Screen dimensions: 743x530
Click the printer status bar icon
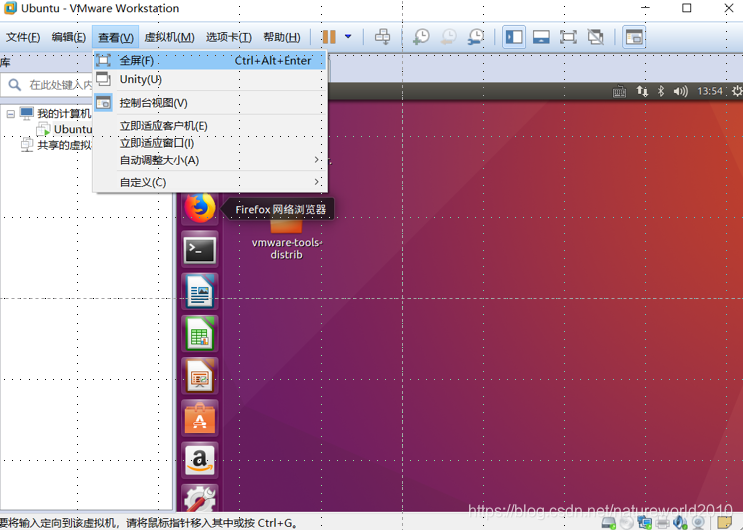(x=662, y=523)
